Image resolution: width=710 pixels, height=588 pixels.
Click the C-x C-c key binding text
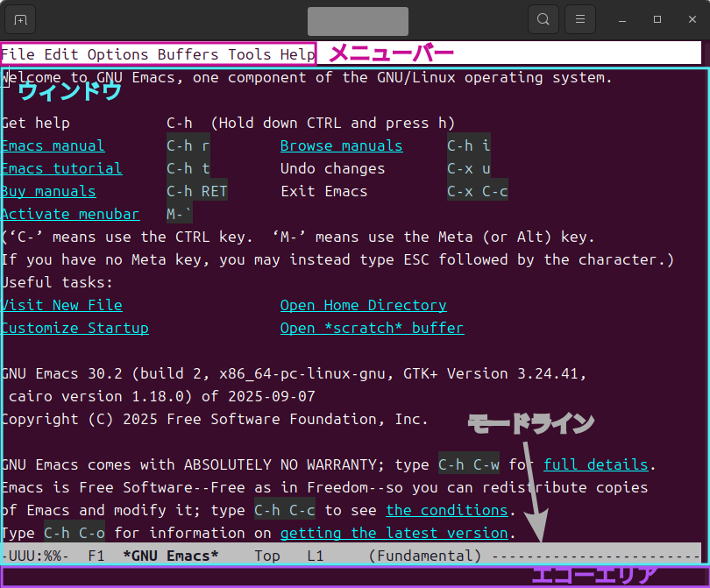click(x=477, y=192)
